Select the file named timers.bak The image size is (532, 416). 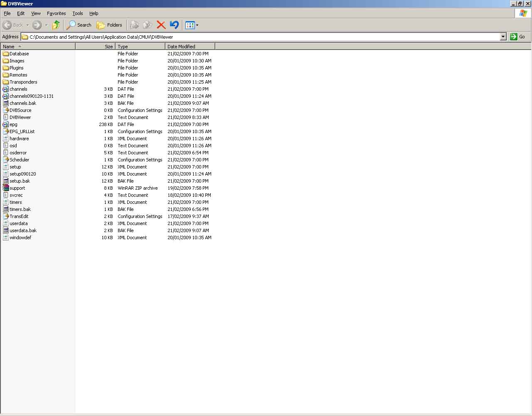coord(20,209)
